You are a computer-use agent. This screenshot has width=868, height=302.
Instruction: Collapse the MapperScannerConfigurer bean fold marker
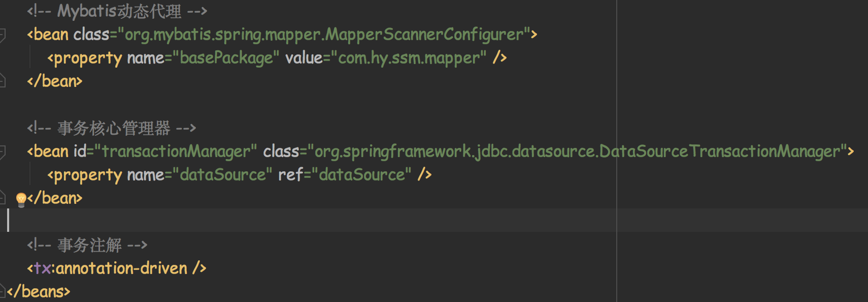tap(3, 35)
